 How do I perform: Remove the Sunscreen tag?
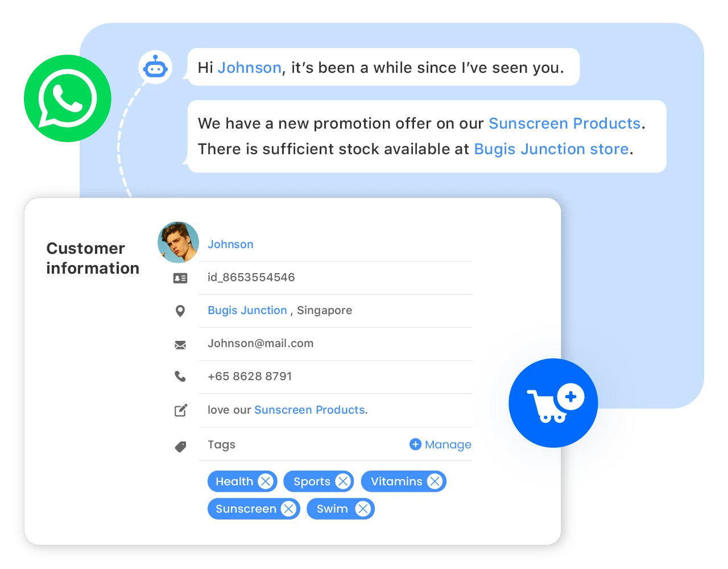coord(288,509)
